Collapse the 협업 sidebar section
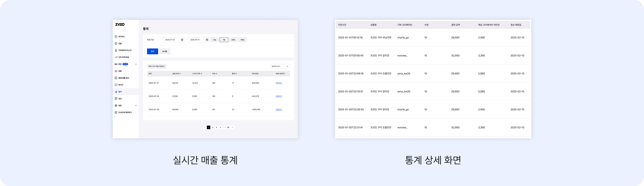The image size is (644, 186). tap(136, 64)
